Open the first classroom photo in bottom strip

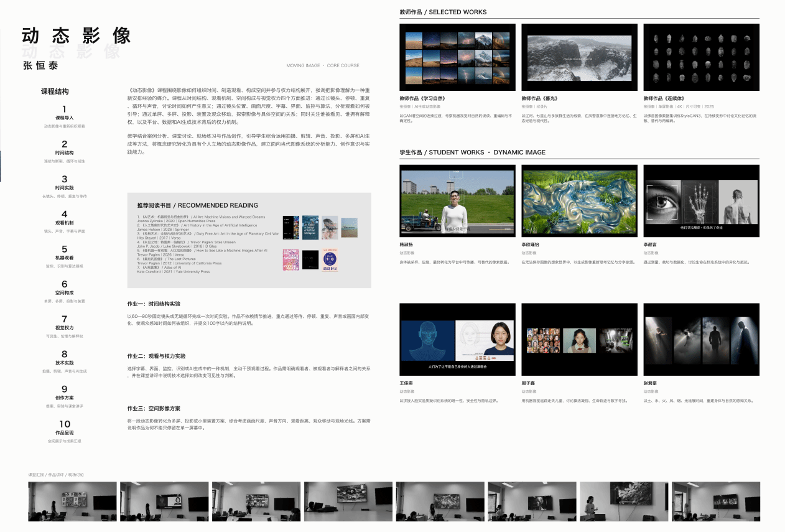(72, 501)
